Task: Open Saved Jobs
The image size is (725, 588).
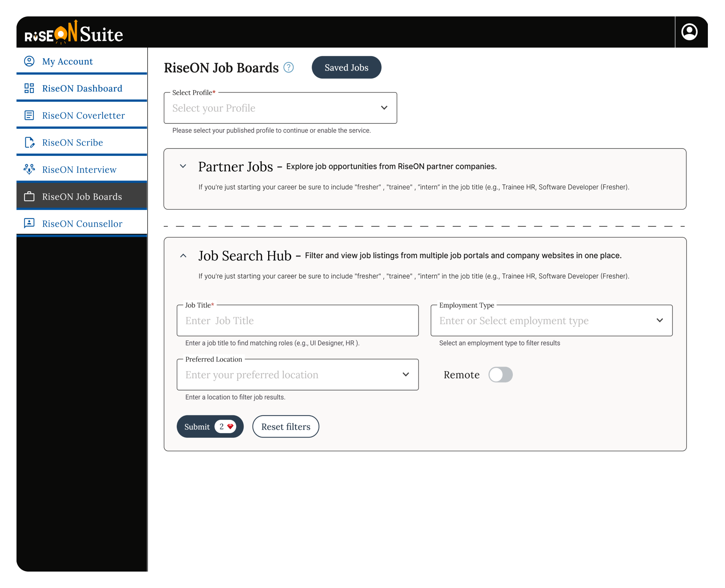Action: coord(346,67)
